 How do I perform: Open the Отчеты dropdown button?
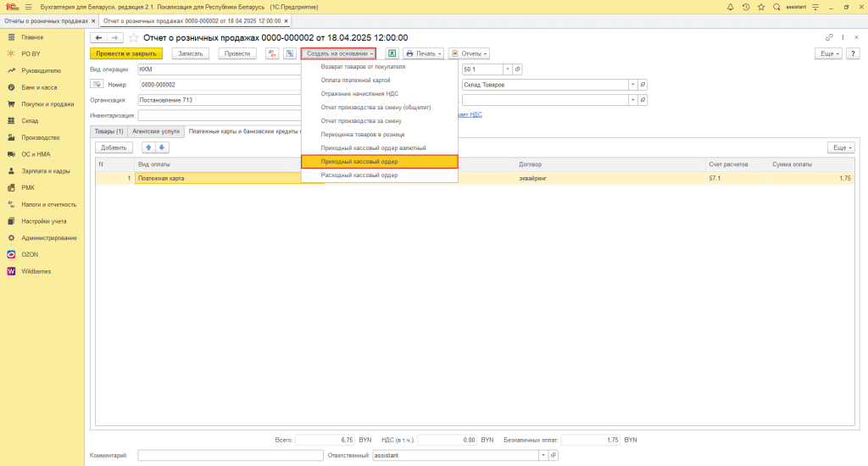(470, 53)
